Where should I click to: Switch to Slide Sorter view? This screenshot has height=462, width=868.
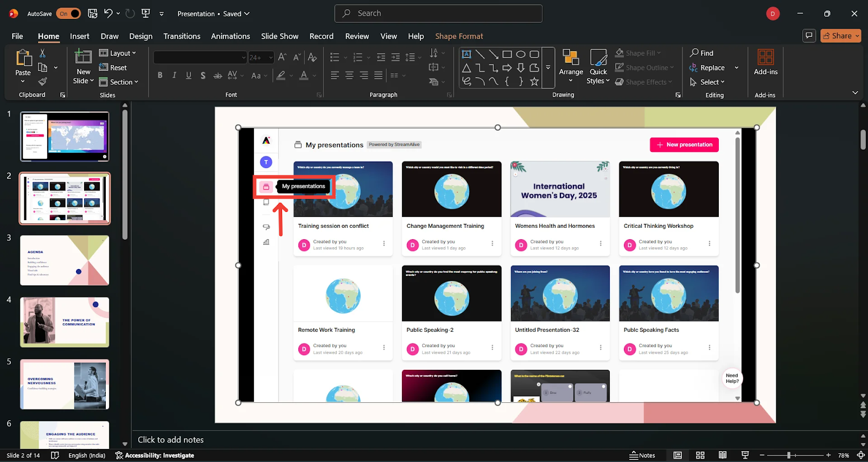pyautogui.click(x=700, y=455)
